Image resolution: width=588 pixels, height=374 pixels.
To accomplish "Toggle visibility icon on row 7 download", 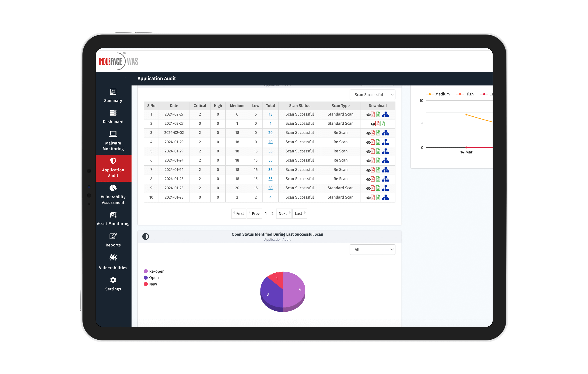I will tap(368, 169).
